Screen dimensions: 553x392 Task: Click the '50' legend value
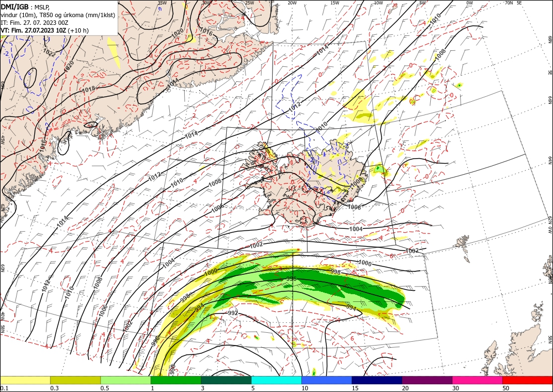(x=506, y=389)
